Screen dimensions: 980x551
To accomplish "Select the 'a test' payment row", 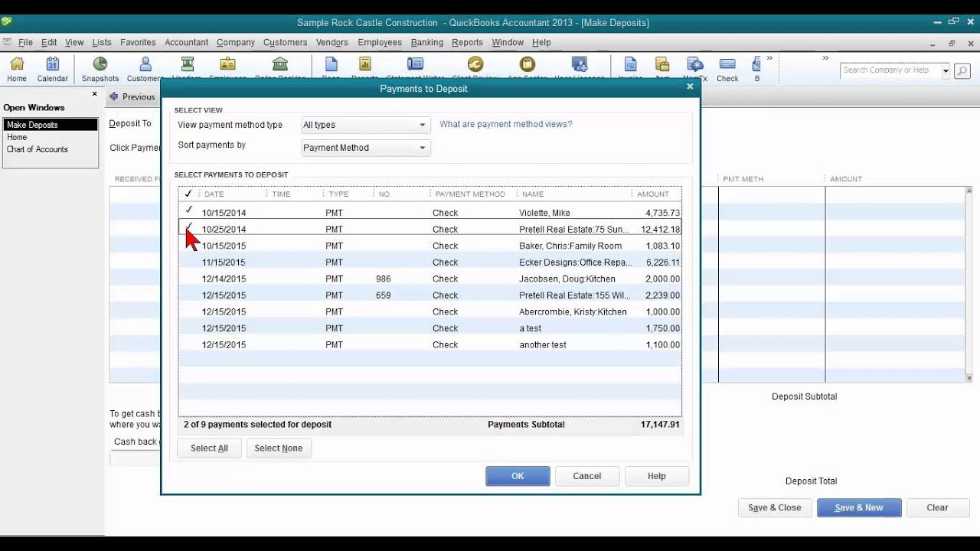I will (x=430, y=328).
